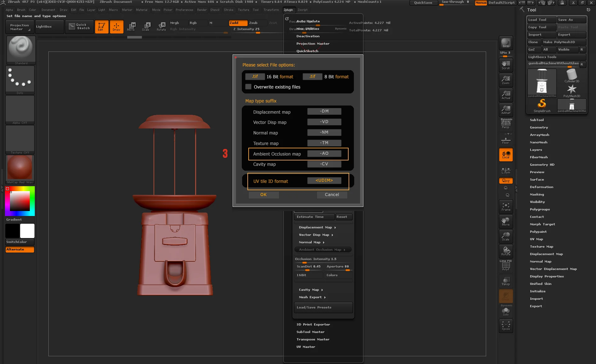Select Projection Master from the Zplugin menu
596x364 pixels.
coord(313,43)
